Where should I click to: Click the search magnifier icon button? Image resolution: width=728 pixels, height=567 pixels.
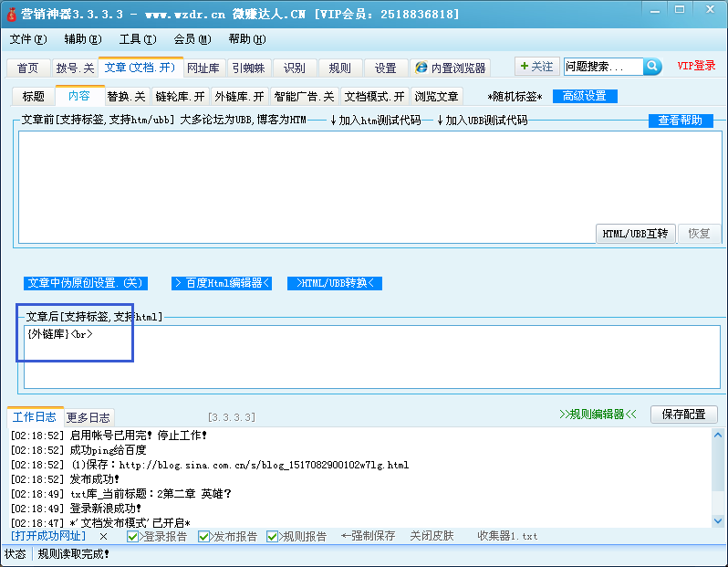pyautogui.click(x=652, y=67)
